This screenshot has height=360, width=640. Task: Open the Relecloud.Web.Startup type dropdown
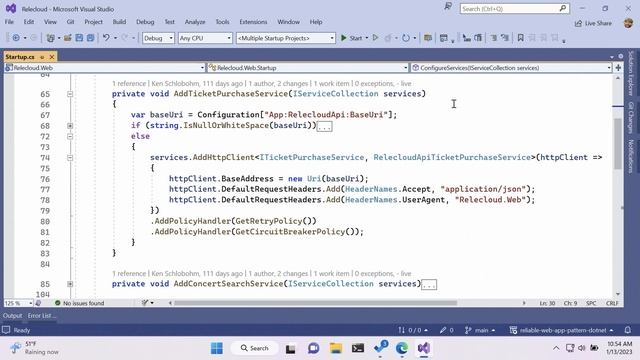(x=308, y=68)
